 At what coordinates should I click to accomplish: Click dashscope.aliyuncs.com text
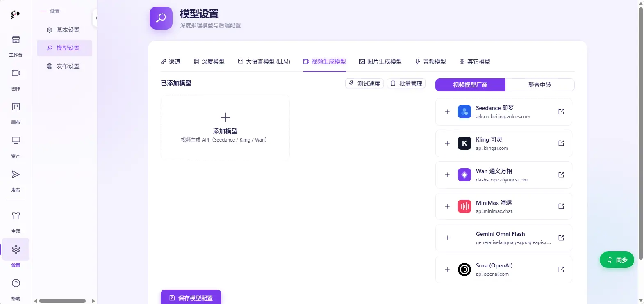502,180
